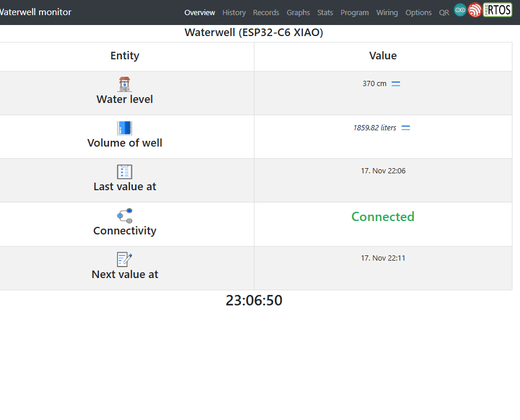Click the water well icon

click(125, 84)
